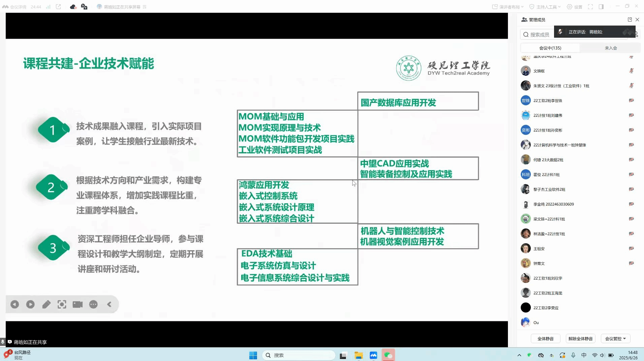Image resolution: width=644 pixels, height=361 pixels.
Task: Go to previous slide in presentation toolbar
Action: click(14, 304)
